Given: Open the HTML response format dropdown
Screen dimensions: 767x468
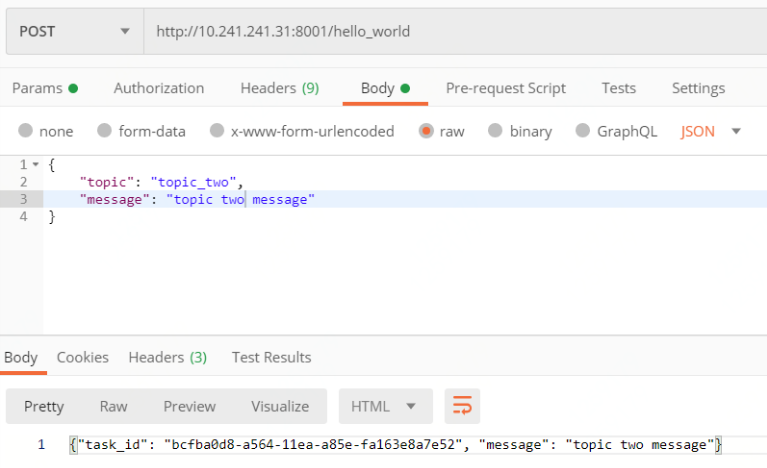Looking at the screenshot, I should point(385,406).
